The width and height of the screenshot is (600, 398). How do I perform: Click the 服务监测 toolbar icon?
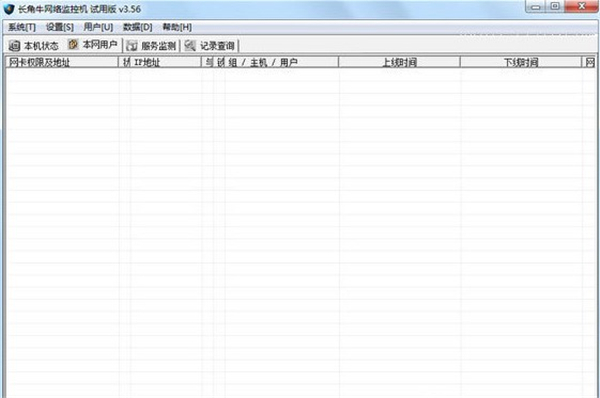[x=132, y=46]
